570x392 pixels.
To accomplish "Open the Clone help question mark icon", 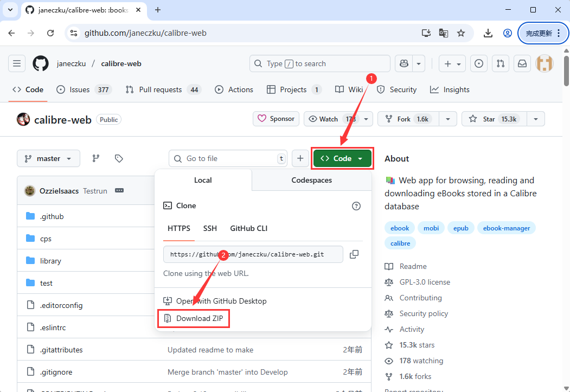I will [356, 206].
